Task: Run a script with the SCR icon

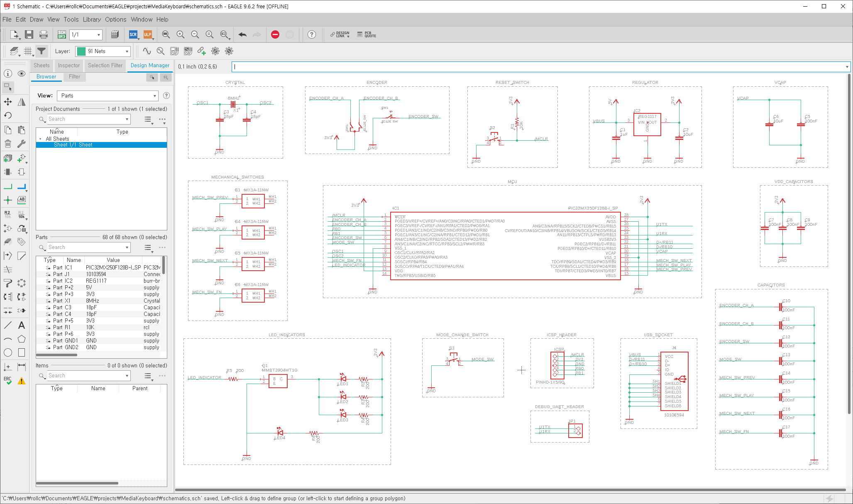Action: [133, 35]
